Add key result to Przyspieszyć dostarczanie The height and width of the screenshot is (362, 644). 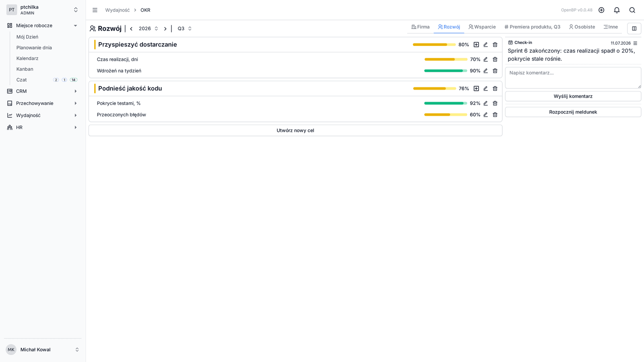476,45
